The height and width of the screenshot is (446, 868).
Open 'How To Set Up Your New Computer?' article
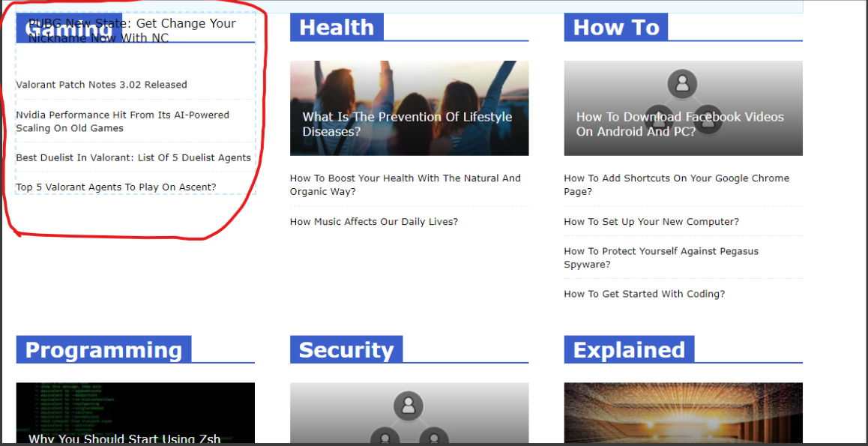tap(651, 222)
